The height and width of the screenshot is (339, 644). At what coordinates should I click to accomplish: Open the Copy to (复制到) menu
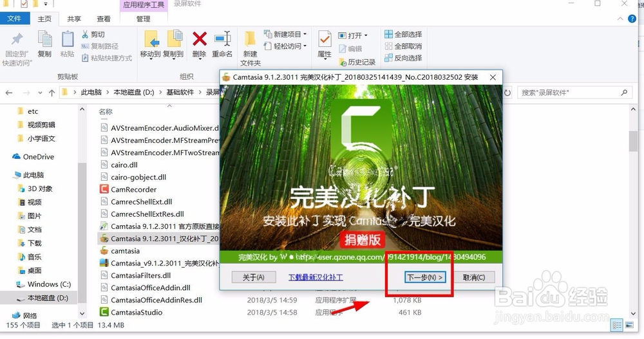pyautogui.click(x=173, y=45)
